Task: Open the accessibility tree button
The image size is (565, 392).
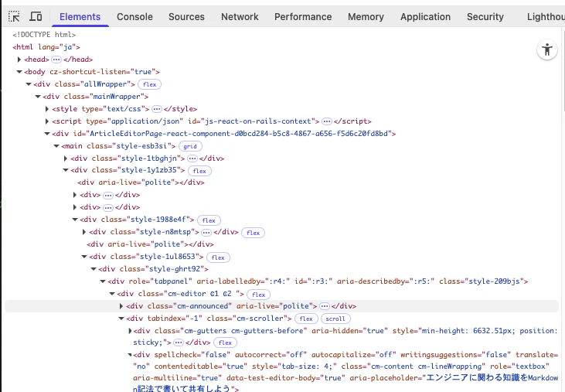Action: (547, 49)
